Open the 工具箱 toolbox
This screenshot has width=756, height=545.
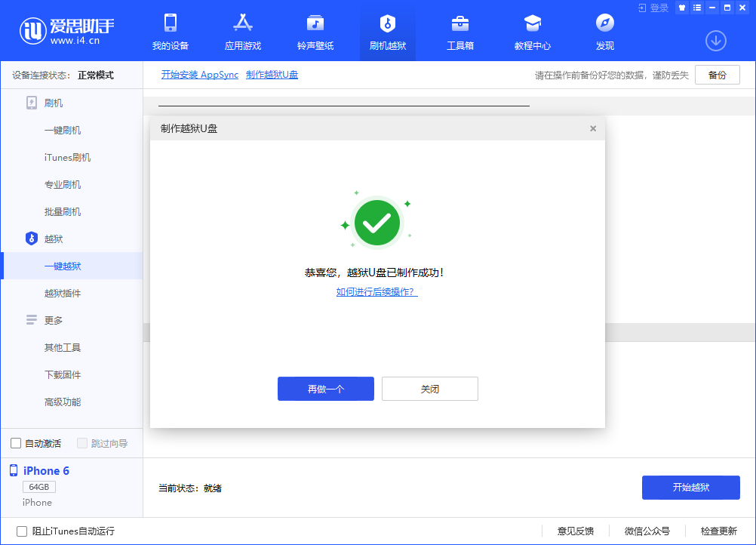pyautogui.click(x=460, y=32)
